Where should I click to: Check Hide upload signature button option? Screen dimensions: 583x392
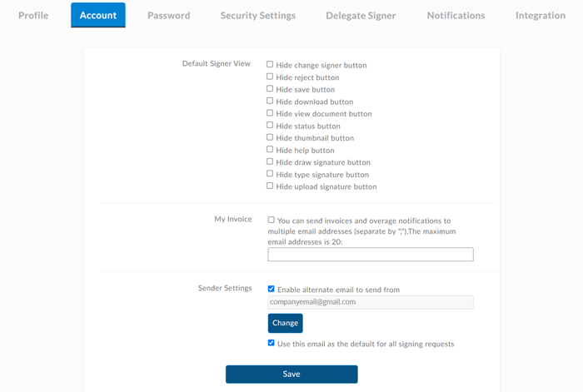pos(270,186)
